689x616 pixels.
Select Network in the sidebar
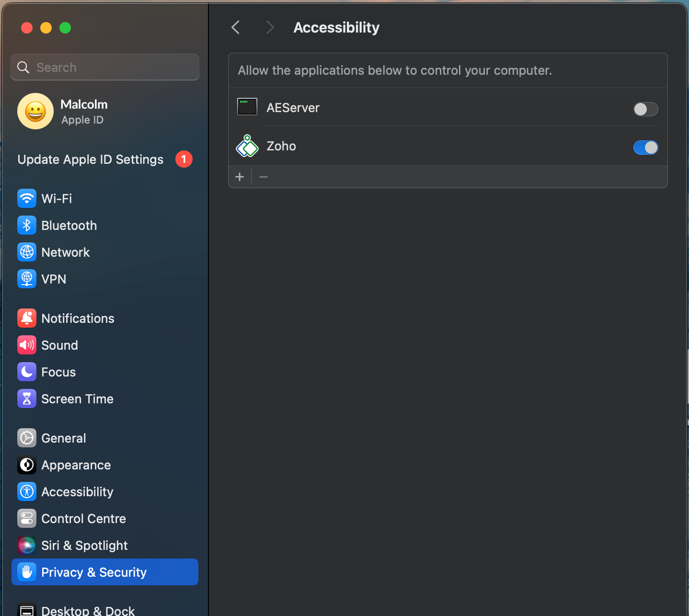(66, 252)
